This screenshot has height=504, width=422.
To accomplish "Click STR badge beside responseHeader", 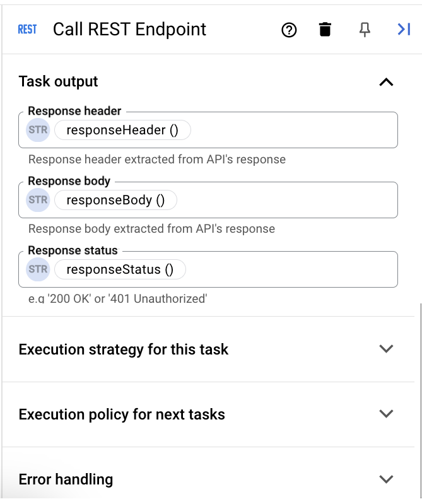I will click(x=38, y=130).
